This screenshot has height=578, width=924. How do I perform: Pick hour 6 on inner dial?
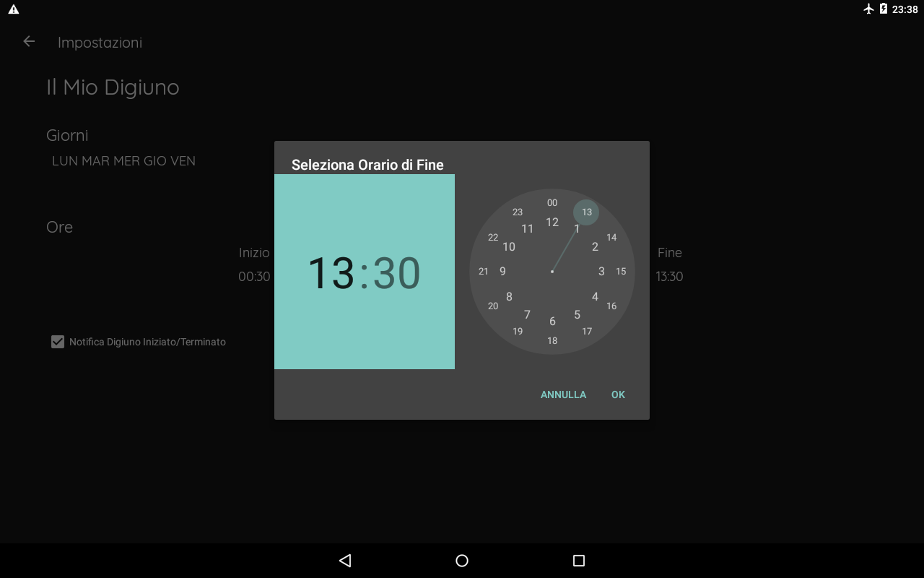coord(552,322)
